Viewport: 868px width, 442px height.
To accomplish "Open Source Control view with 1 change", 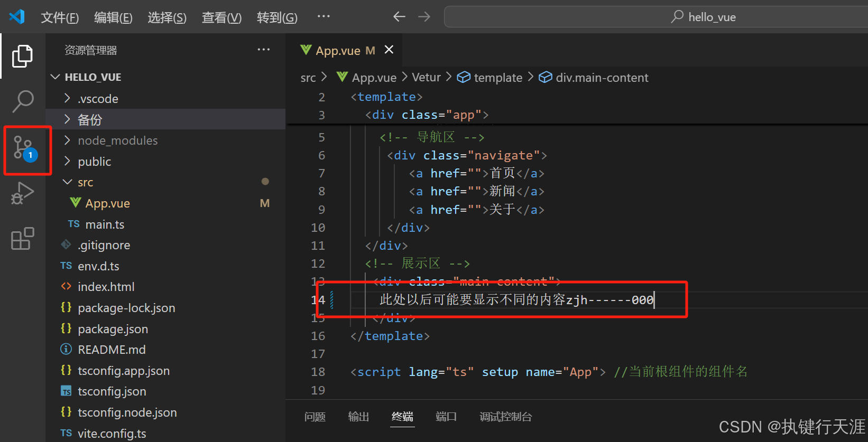I will pyautogui.click(x=24, y=149).
